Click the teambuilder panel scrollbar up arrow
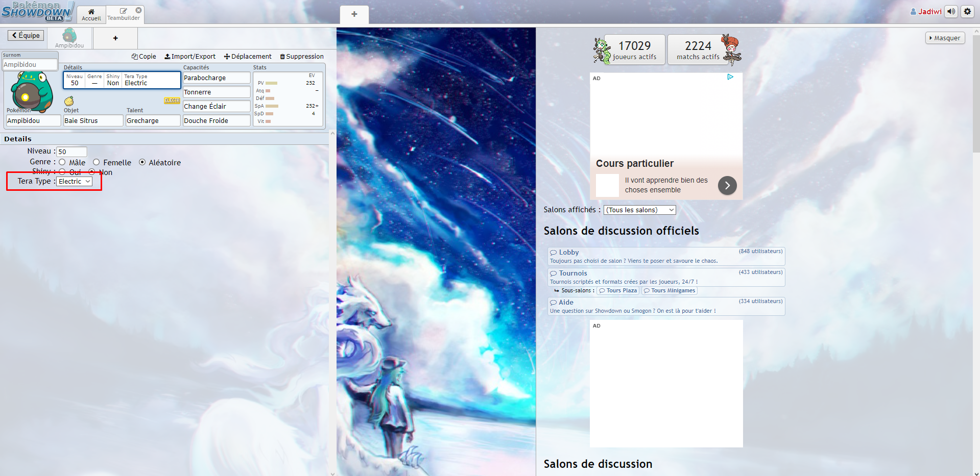 [x=332, y=133]
